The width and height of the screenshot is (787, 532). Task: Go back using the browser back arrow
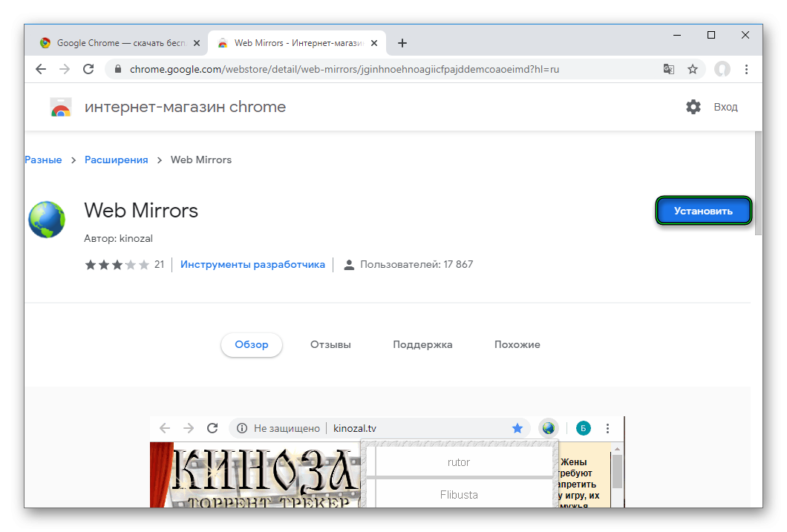coord(41,69)
